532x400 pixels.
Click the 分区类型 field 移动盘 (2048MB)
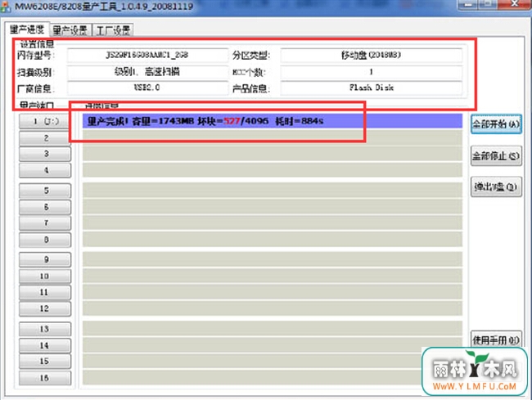click(x=372, y=55)
